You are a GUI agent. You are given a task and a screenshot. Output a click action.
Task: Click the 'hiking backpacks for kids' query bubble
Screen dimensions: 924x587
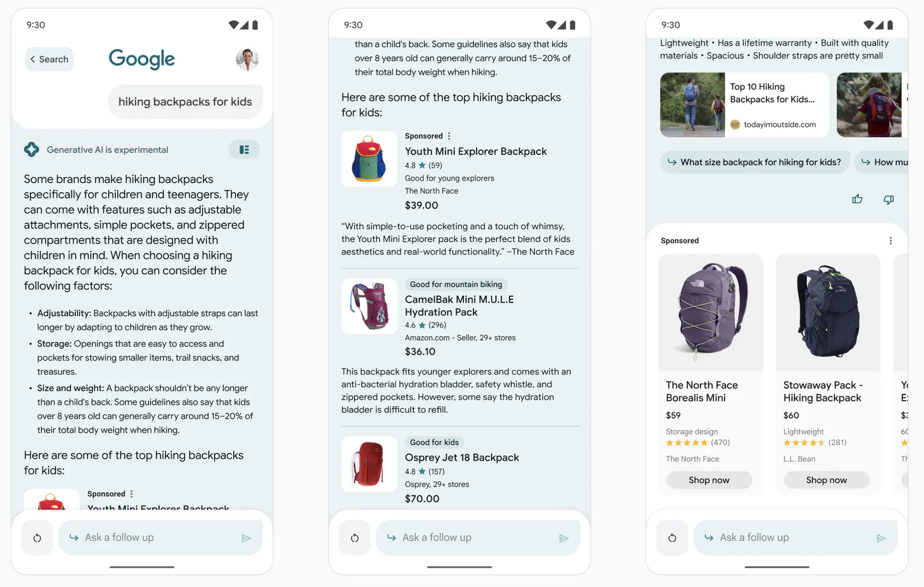(x=185, y=102)
